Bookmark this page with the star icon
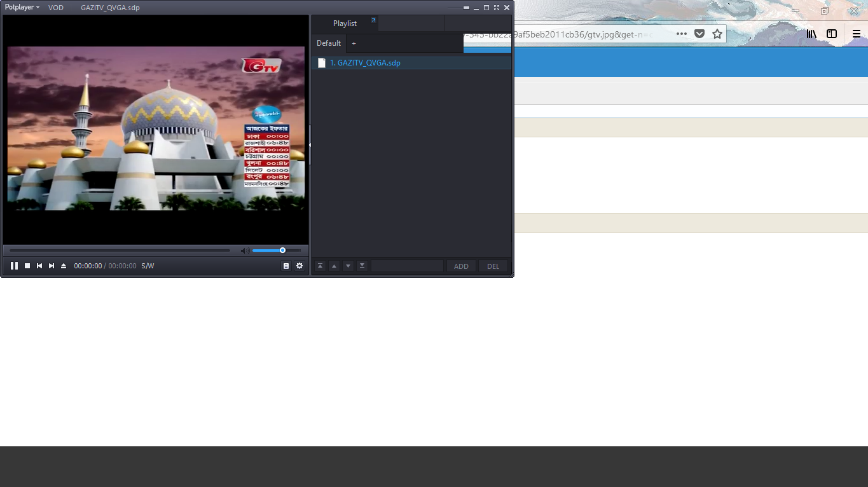 tap(717, 34)
